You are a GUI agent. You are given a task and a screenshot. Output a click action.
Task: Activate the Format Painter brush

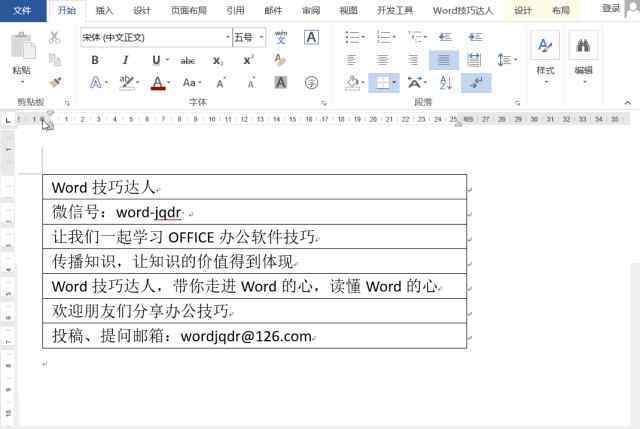click(55, 82)
